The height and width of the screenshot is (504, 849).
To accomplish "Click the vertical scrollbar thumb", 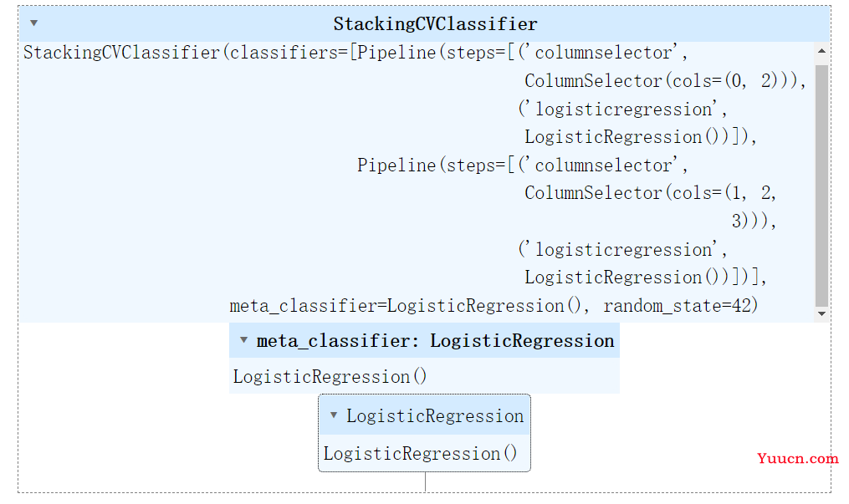I will [821, 186].
